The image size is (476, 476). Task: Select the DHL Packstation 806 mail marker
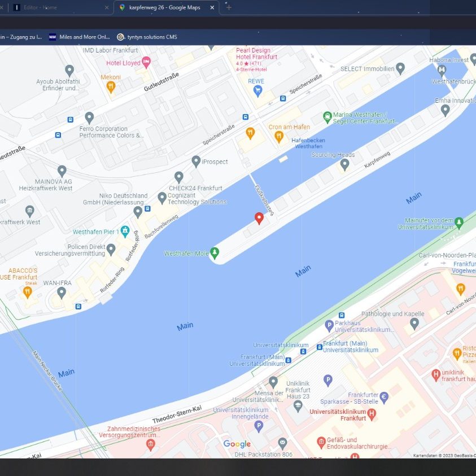pos(282,444)
